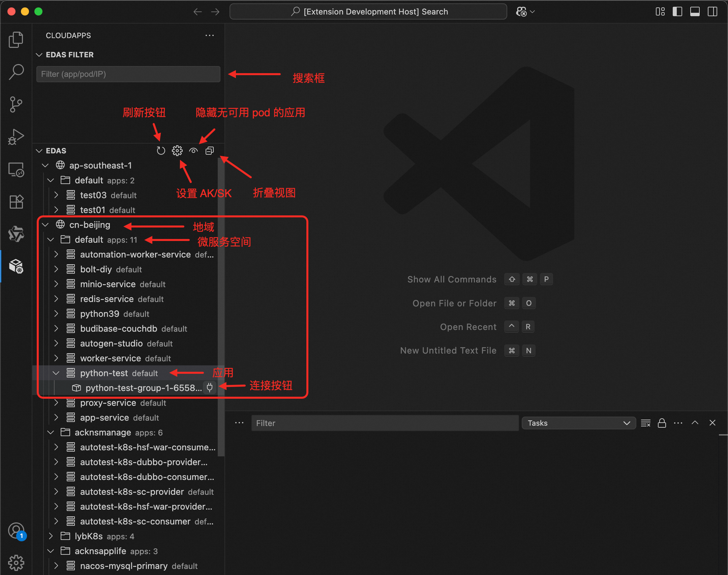Open the Source Control view in the activity bar
The image size is (728, 575).
16,104
